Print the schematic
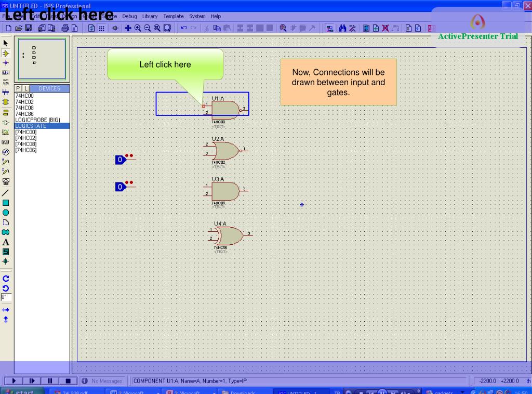This screenshot has height=394, width=532. (65, 28)
